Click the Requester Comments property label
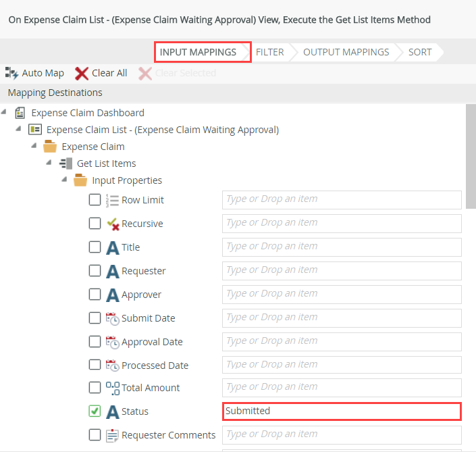 (x=169, y=435)
